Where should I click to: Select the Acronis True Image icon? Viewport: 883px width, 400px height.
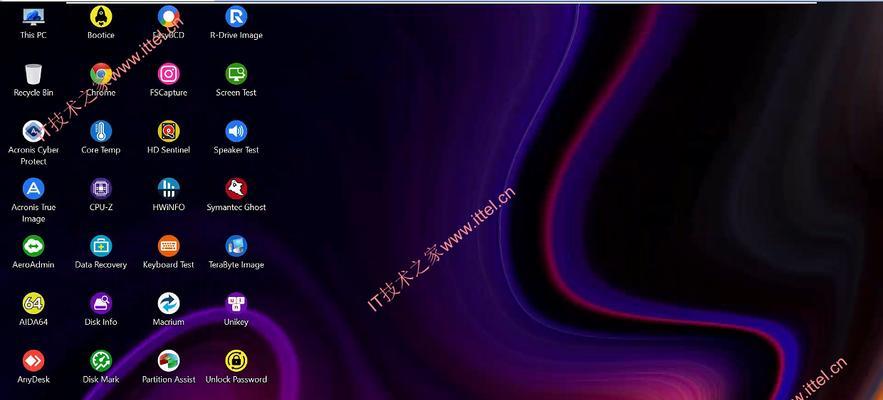tap(33, 189)
